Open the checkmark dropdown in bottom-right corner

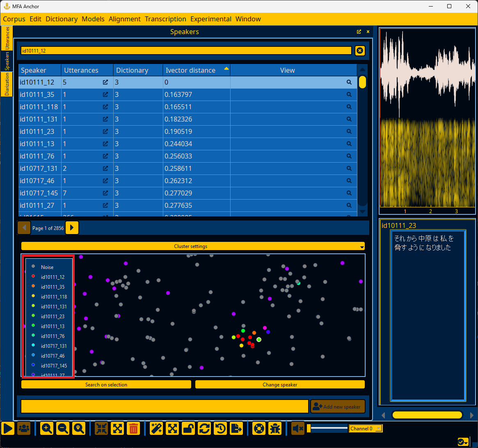tap(463, 441)
